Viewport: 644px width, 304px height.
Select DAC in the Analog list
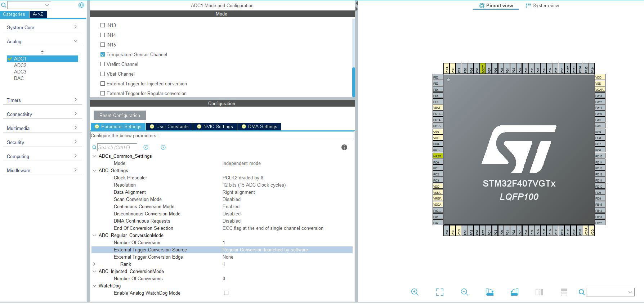coord(19,78)
